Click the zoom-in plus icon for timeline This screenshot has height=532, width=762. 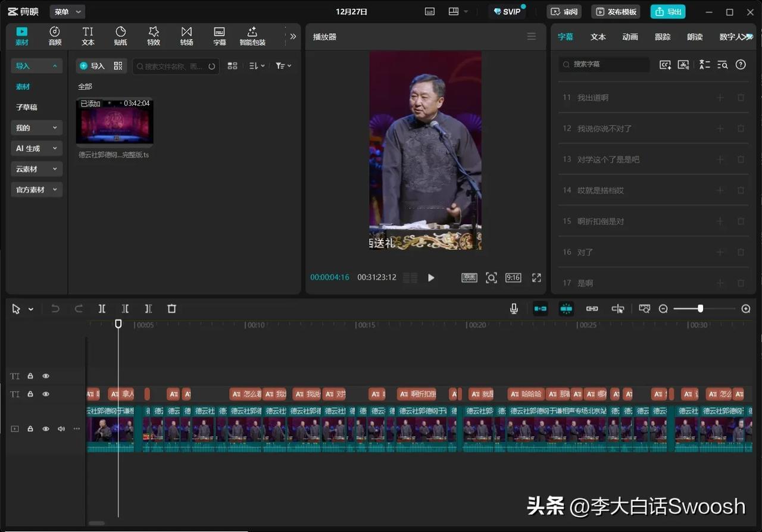(746, 309)
